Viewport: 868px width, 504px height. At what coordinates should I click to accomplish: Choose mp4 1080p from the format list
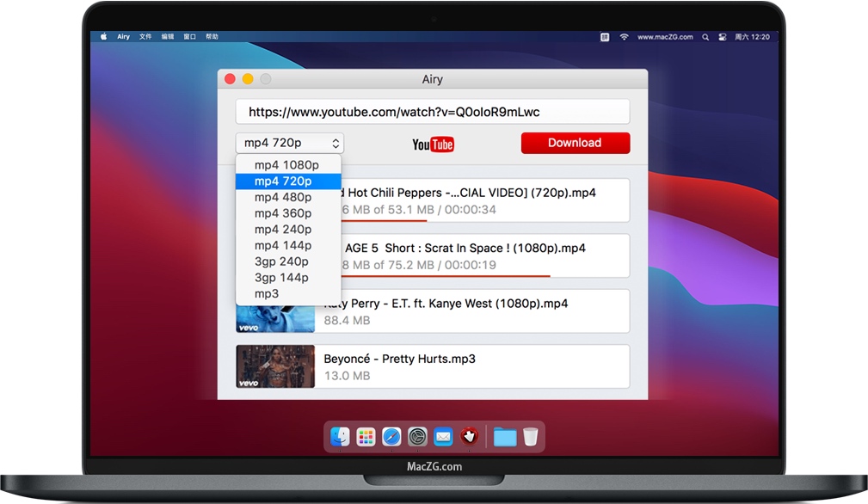point(286,165)
